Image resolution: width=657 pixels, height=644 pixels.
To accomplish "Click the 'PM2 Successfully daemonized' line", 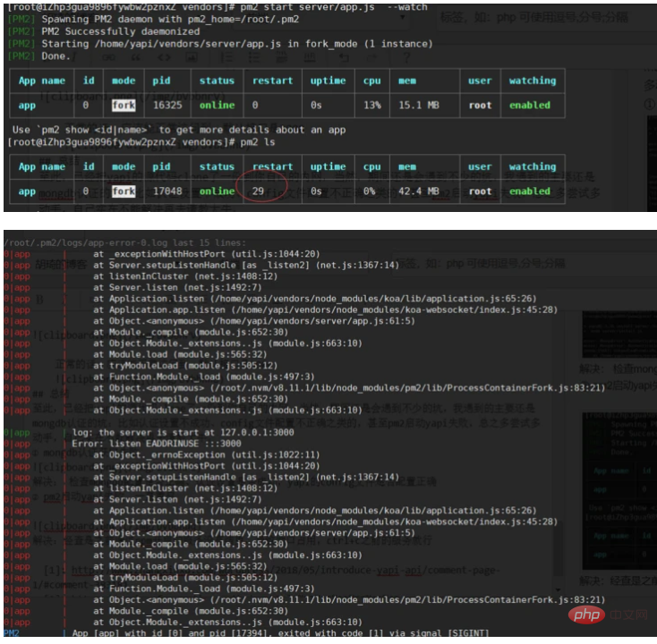I will coord(104,31).
